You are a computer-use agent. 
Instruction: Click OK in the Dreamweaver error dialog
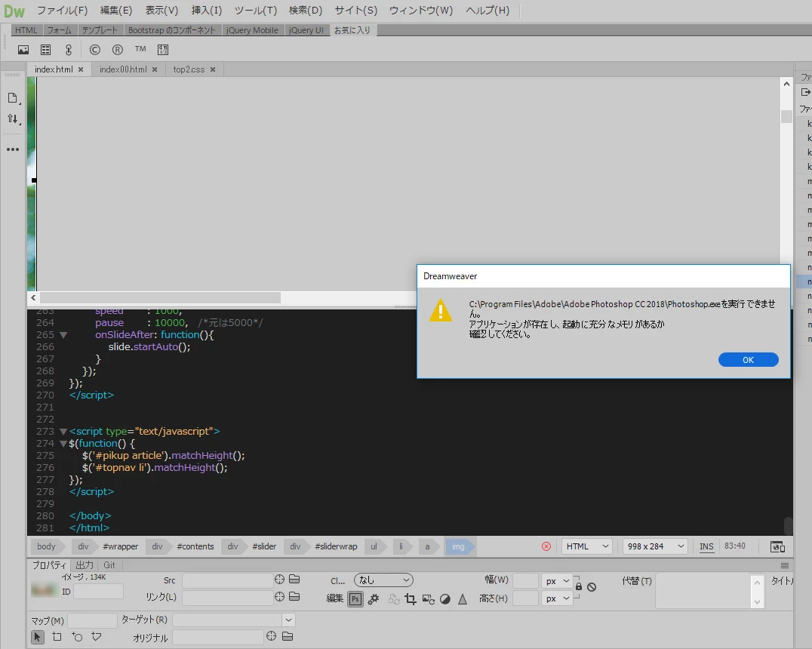point(749,359)
